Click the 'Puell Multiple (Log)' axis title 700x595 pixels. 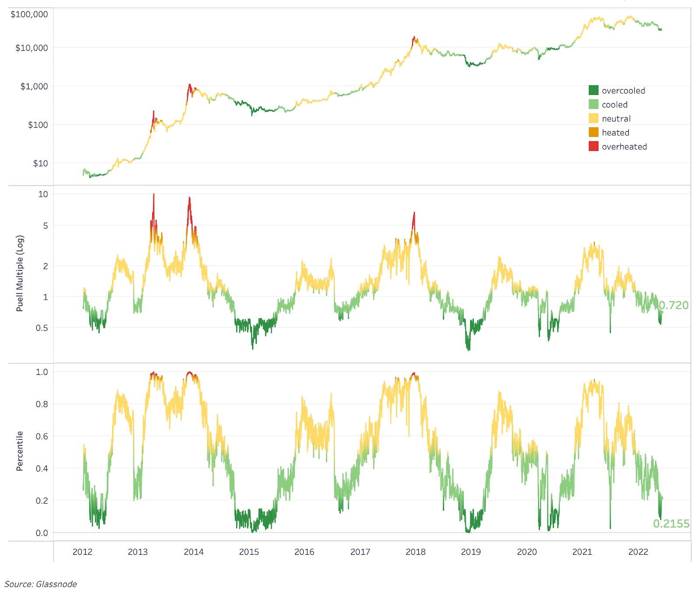point(20,273)
